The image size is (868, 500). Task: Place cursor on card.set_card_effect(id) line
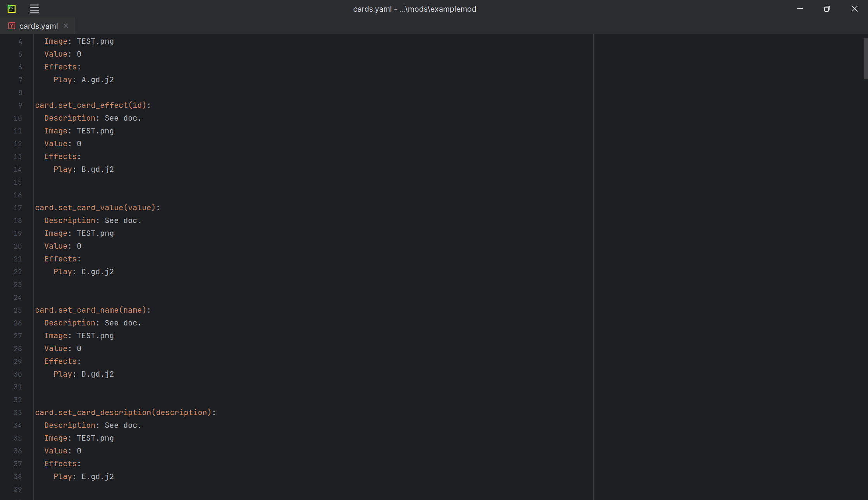pos(93,105)
